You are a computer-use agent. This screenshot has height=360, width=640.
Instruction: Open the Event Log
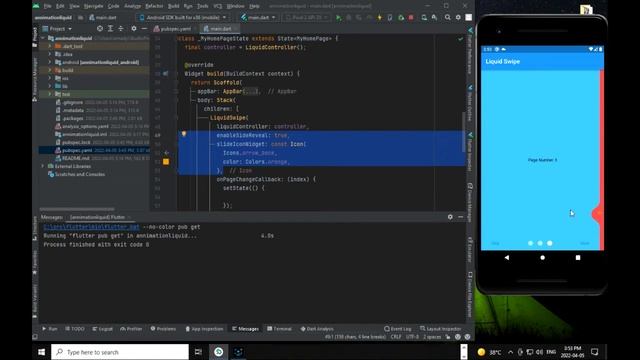click(x=398, y=329)
